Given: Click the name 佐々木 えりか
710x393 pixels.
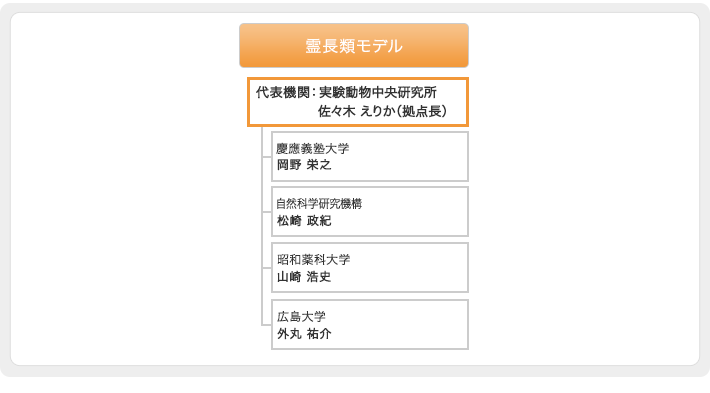Looking at the screenshot, I should pos(355,111).
